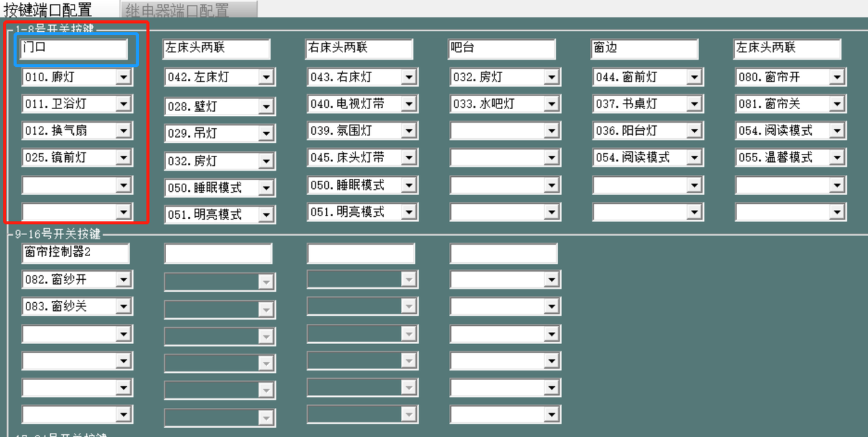Expand the 082.窗纱开 dropdown
This screenshot has height=437, width=868.
[x=123, y=280]
